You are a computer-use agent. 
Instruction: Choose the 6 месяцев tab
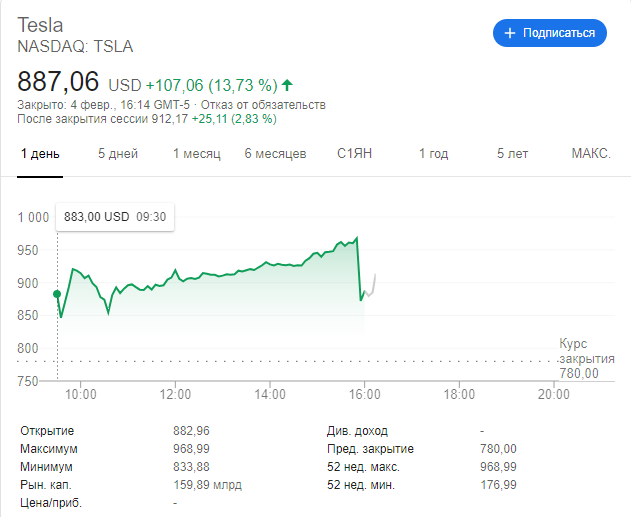pyautogui.click(x=275, y=154)
